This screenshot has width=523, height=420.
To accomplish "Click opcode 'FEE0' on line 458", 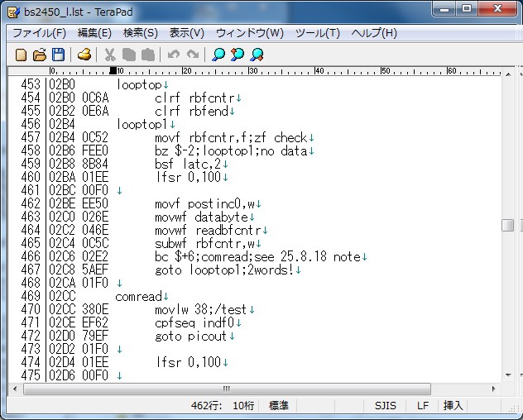I will pyautogui.click(x=95, y=151).
